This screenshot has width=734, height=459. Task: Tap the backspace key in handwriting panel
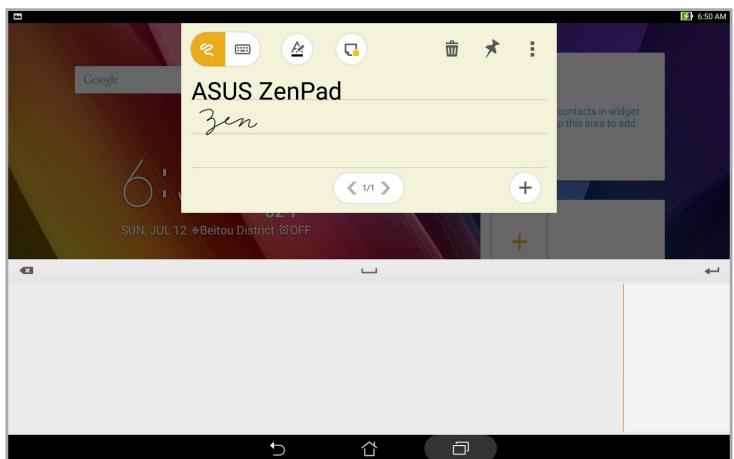[x=27, y=270]
